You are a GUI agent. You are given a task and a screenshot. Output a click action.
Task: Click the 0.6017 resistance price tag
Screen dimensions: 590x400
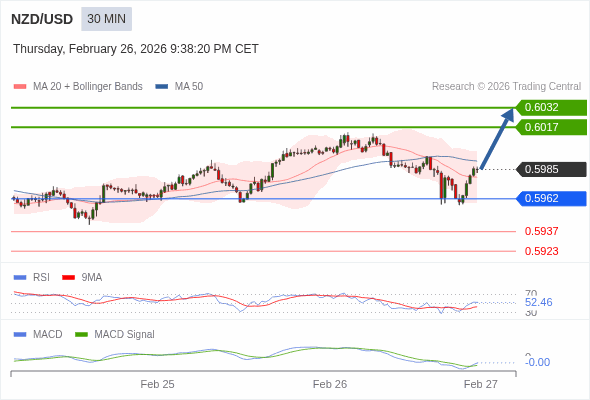(x=551, y=127)
